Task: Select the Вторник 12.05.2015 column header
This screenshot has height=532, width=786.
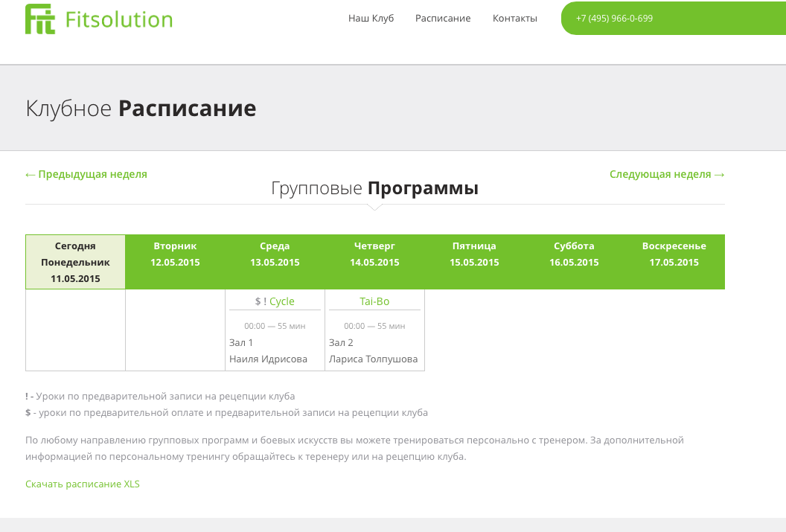Action: (x=175, y=254)
